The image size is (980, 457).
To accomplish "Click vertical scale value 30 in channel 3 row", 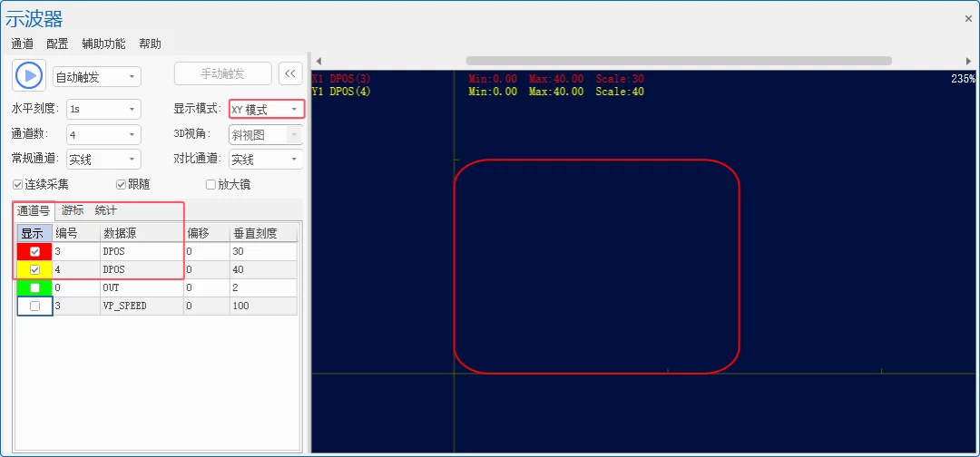I will 264,251.
